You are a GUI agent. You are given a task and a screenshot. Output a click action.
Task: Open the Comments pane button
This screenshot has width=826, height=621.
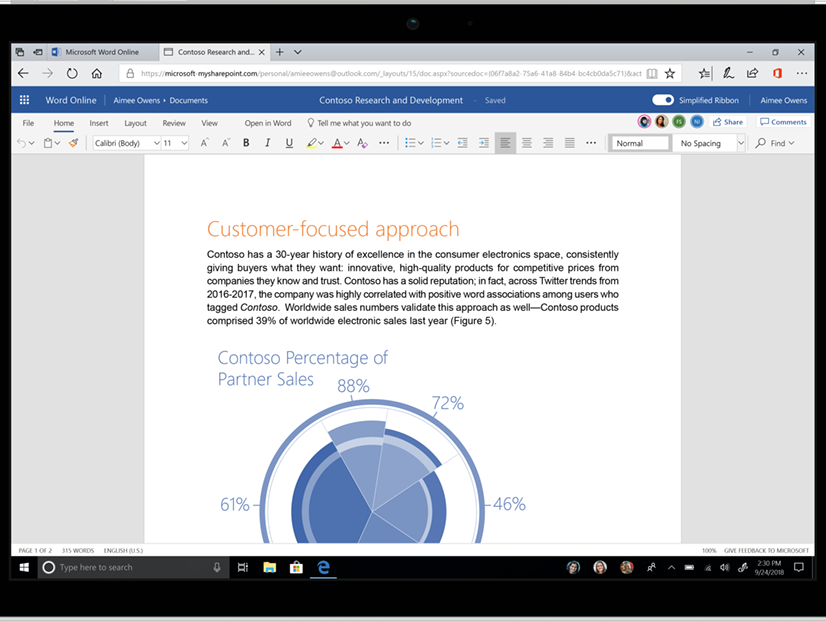pyautogui.click(x=783, y=122)
